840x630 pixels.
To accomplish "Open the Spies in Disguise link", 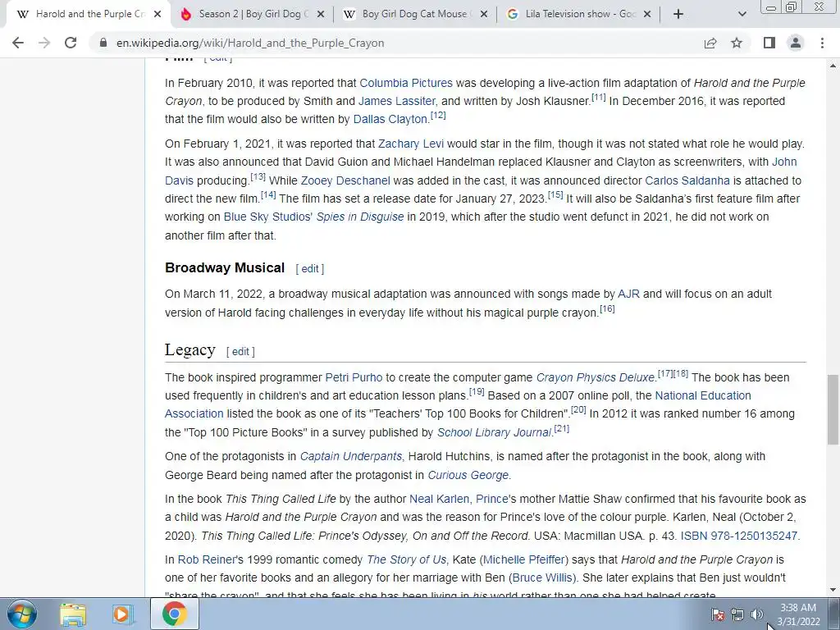I will click(x=360, y=217).
